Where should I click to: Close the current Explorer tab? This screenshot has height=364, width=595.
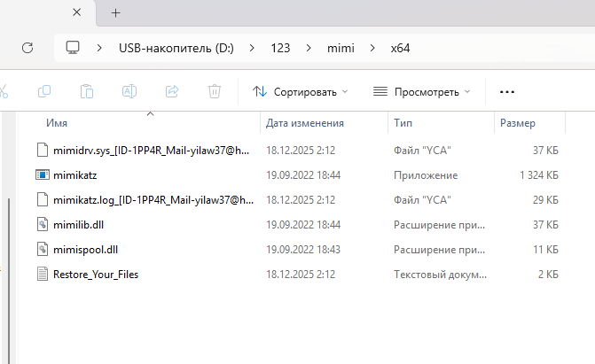[x=76, y=12]
